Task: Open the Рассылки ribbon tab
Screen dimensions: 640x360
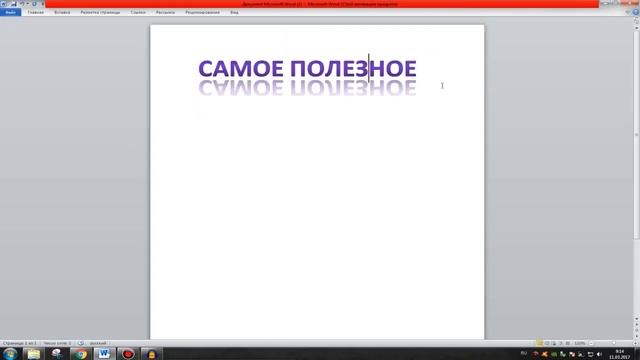Action: click(x=165, y=12)
